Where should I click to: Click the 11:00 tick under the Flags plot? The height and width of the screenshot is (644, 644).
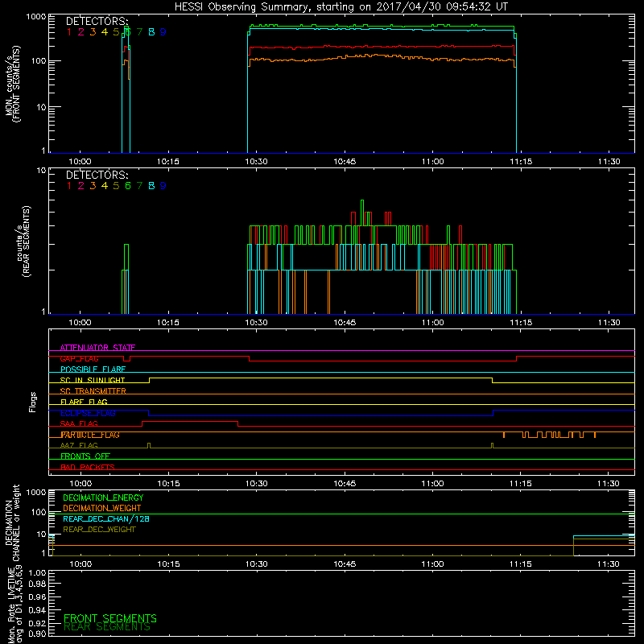432,484
